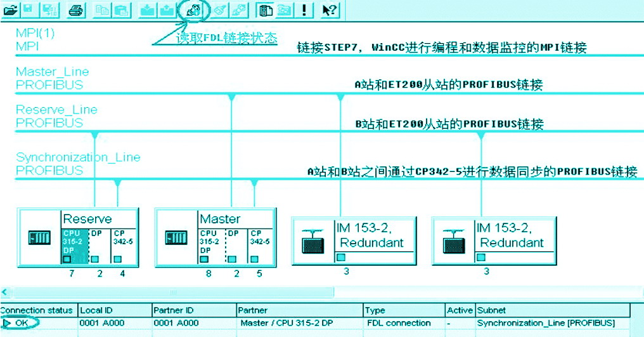Click the Reserve station rack icon
This screenshot has width=644, height=337.
point(39,237)
